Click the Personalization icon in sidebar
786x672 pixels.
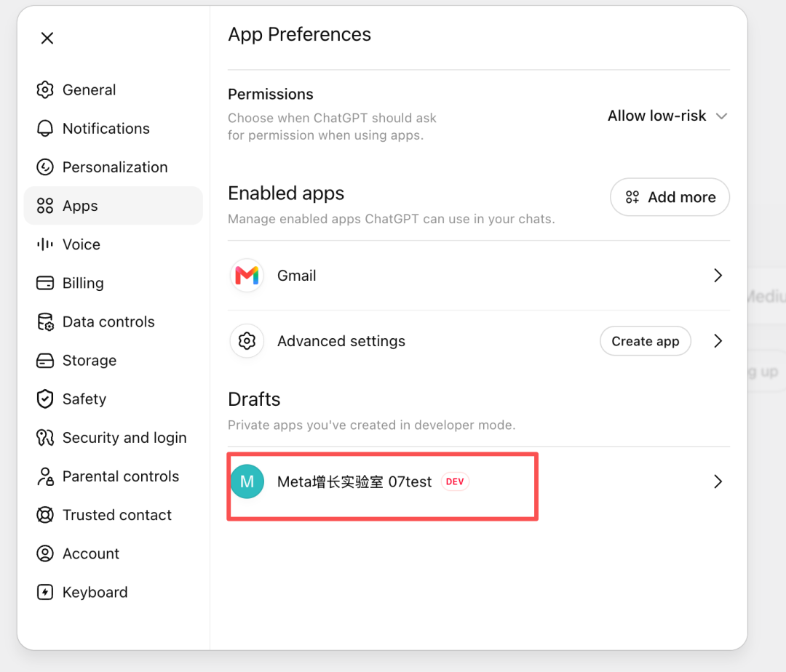click(45, 167)
